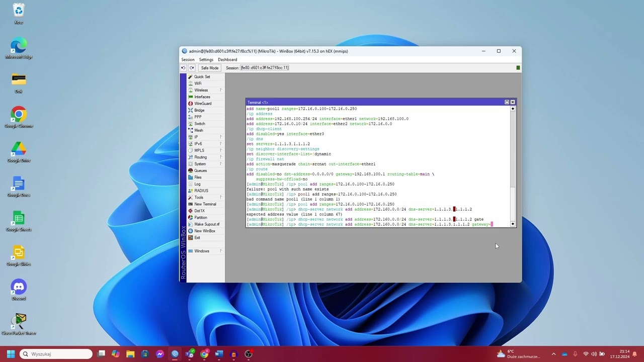644x362 pixels.
Task: Close the Terminal sub-window
Action: pyautogui.click(x=513, y=102)
